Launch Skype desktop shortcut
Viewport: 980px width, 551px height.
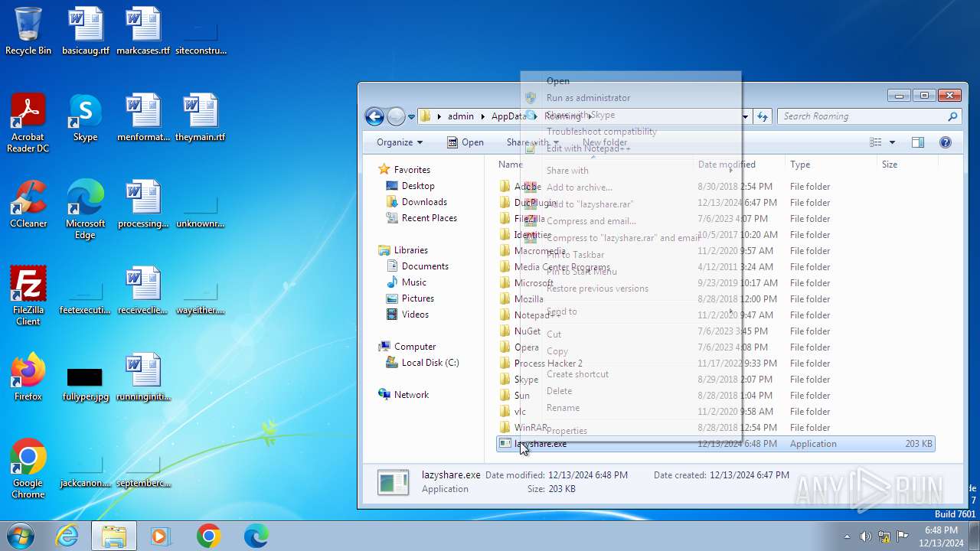86,118
